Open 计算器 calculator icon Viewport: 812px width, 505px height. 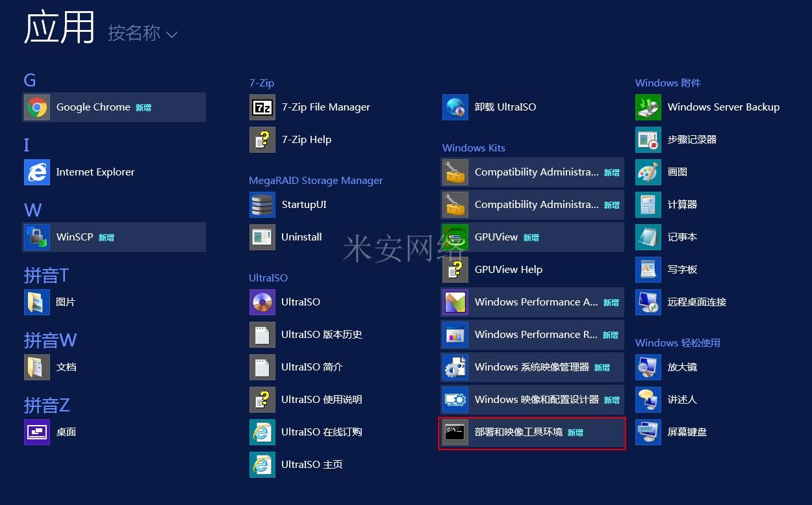[x=648, y=205]
